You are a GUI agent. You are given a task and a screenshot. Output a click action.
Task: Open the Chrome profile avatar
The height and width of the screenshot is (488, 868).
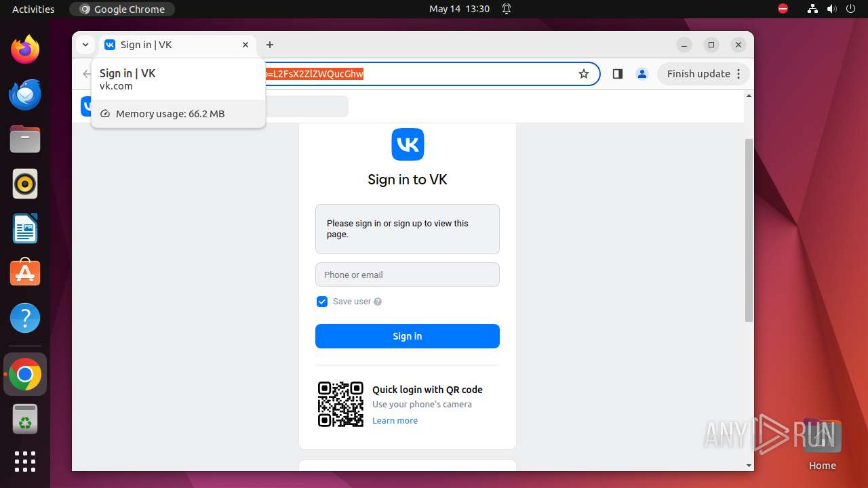642,74
